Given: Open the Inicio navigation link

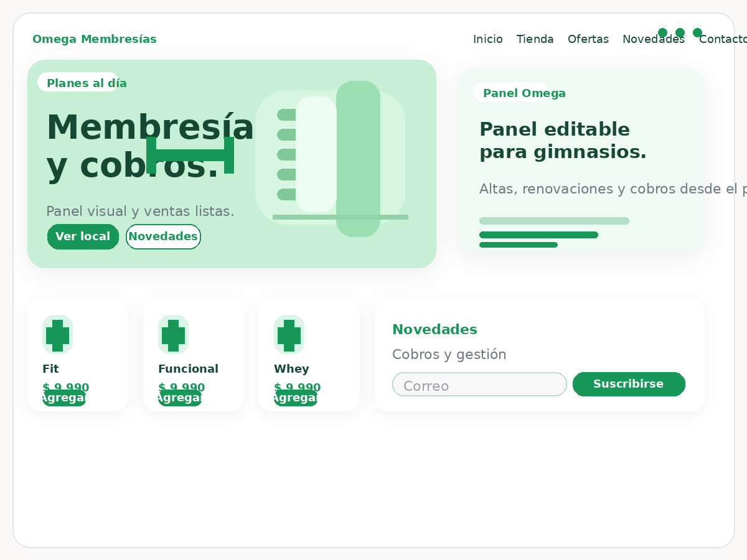Looking at the screenshot, I should coord(488,39).
